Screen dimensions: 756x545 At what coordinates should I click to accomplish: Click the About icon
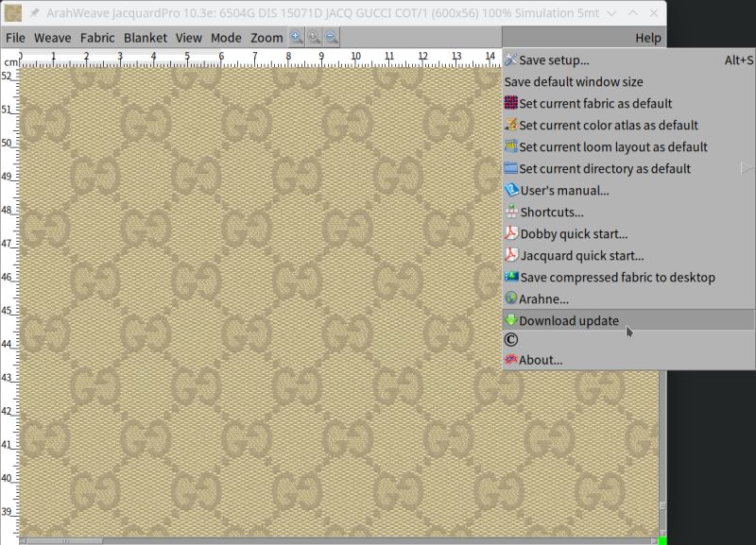(x=510, y=360)
